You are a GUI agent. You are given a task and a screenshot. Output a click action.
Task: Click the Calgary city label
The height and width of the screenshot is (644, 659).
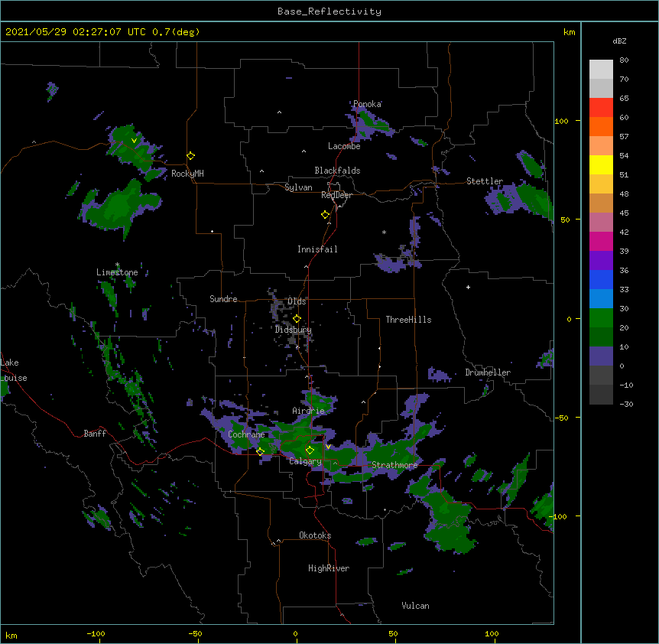click(x=305, y=461)
